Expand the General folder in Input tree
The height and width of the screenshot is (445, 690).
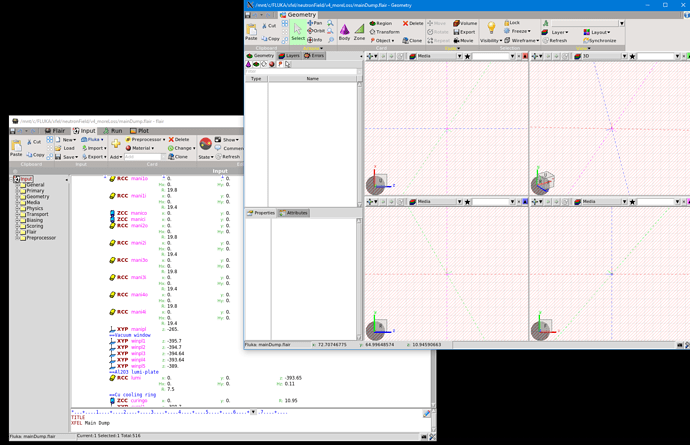(18, 185)
